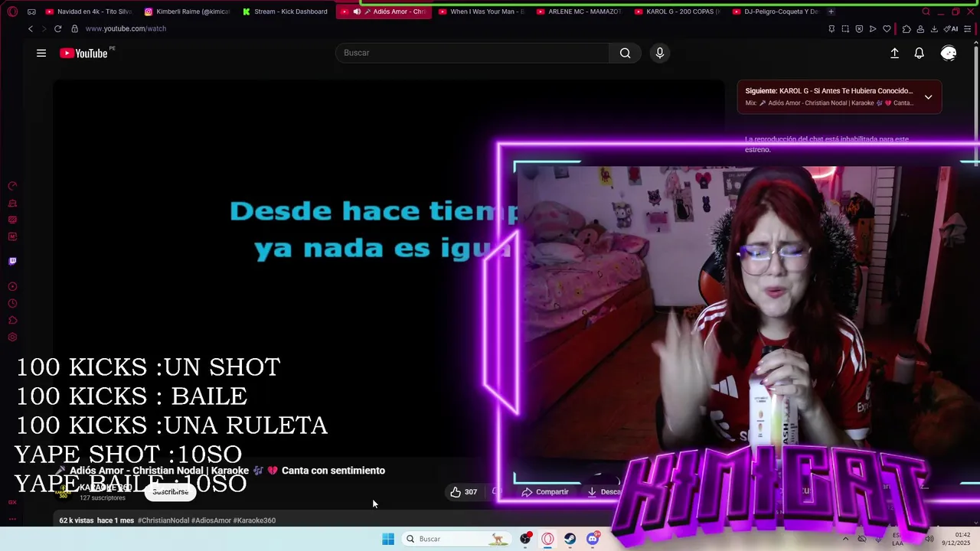Screen dimensions: 980x551
Task: Click the Windows taskbar Buscar search box
Action: pyautogui.click(x=457, y=539)
